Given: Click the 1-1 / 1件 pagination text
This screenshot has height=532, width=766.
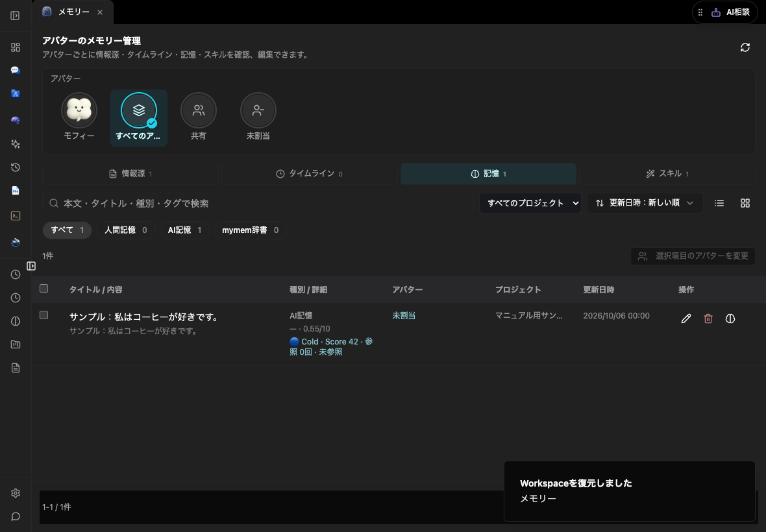Looking at the screenshot, I should coord(56,507).
